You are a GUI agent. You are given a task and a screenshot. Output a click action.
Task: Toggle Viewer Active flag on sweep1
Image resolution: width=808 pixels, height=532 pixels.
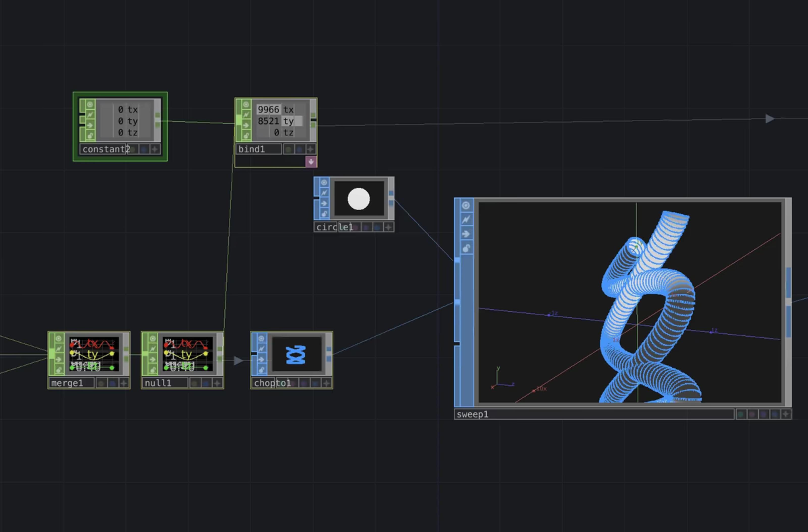click(466, 205)
